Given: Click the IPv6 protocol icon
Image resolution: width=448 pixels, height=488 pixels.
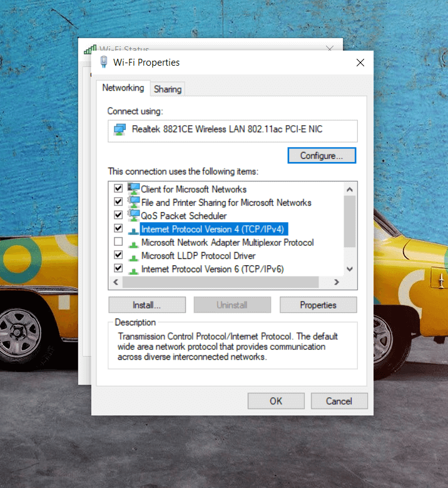Looking at the screenshot, I should 133,271.
